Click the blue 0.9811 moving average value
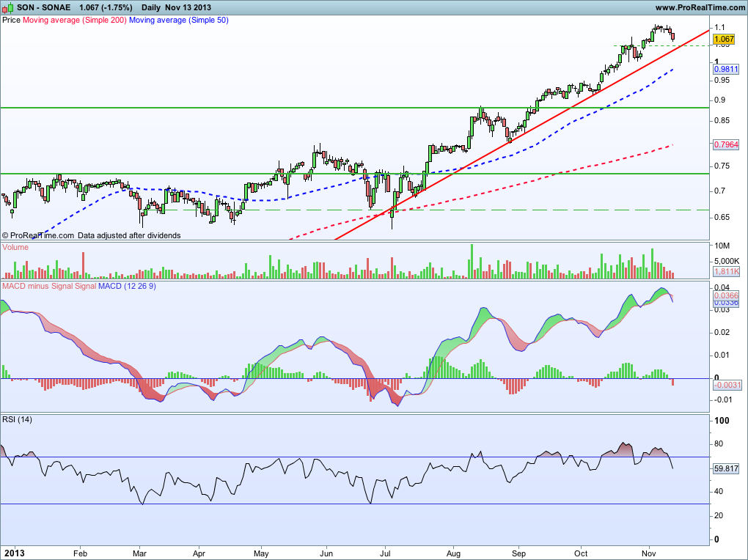 725,69
